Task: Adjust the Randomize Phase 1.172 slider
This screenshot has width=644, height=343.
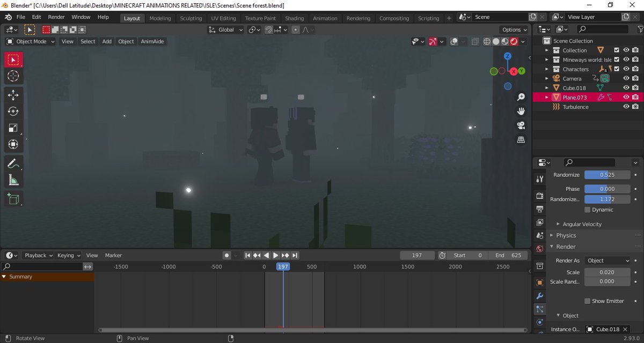Action: [x=607, y=199]
